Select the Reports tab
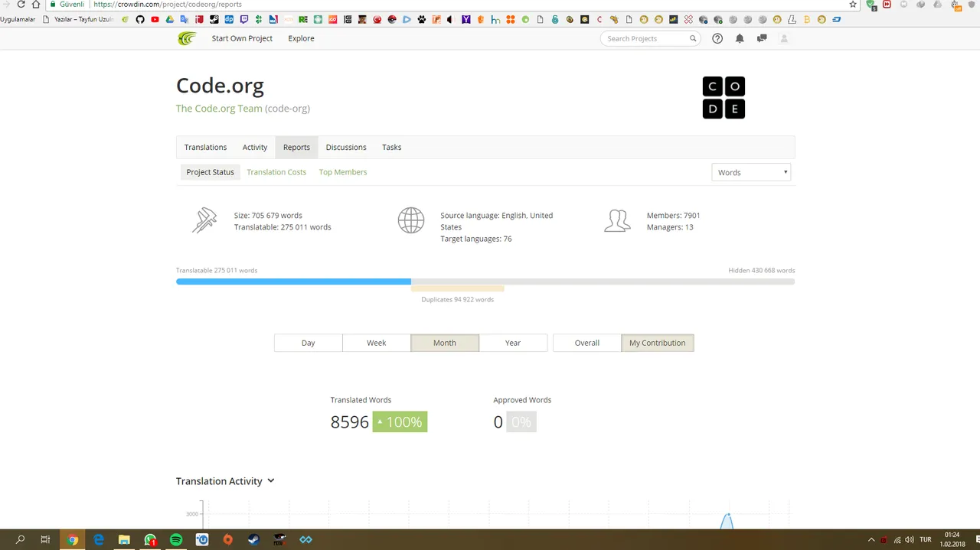Screen dimensions: 980x550 (296, 147)
